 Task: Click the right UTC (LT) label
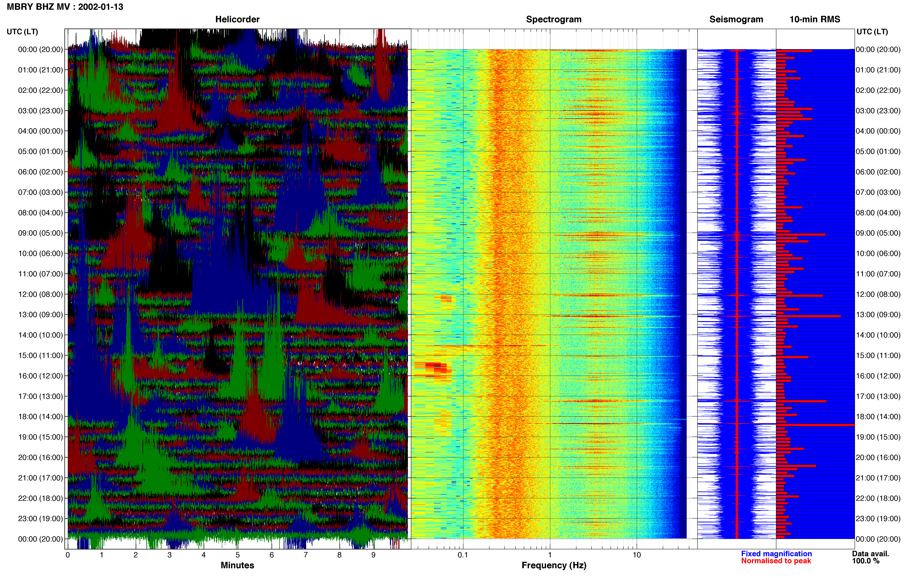pyautogui.click(x=872, y=32)
